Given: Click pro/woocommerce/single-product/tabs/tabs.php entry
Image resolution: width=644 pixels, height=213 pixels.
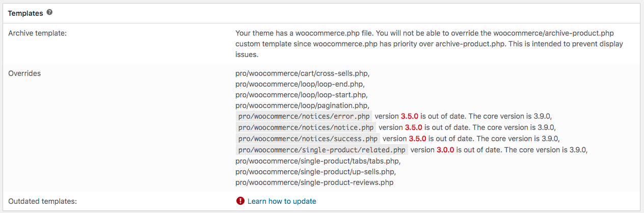Looking at the screenshot, I should click(x=317, y=161).
